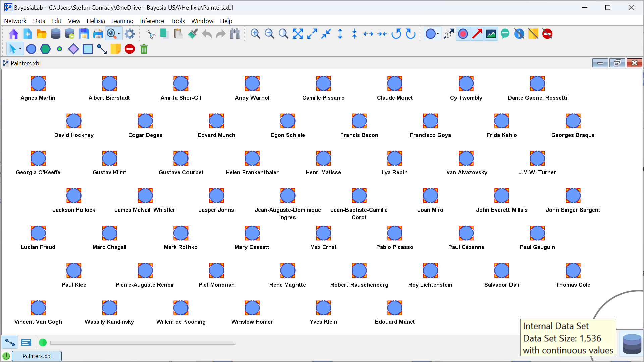Open the Hellixia menu
The width and height of the screenshot is (644, 362).
coord(96,21)
